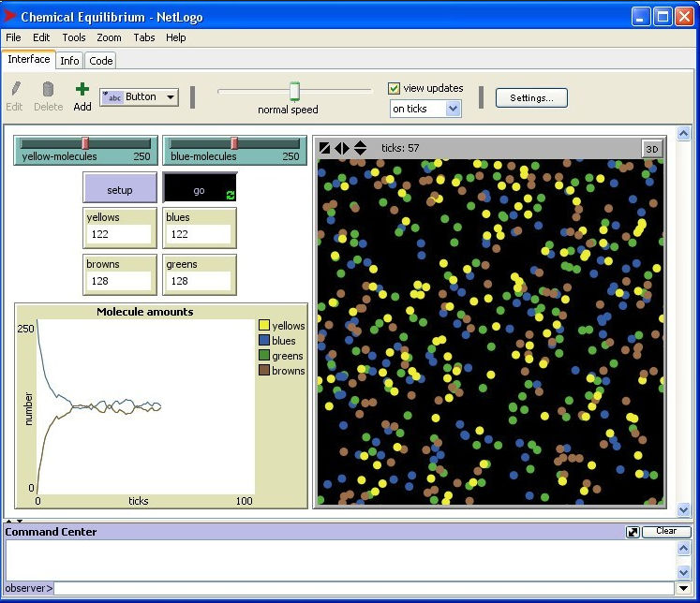Click the Command Center resize triangles
Screen dimensions: 700x603
(x=14, y=521)
